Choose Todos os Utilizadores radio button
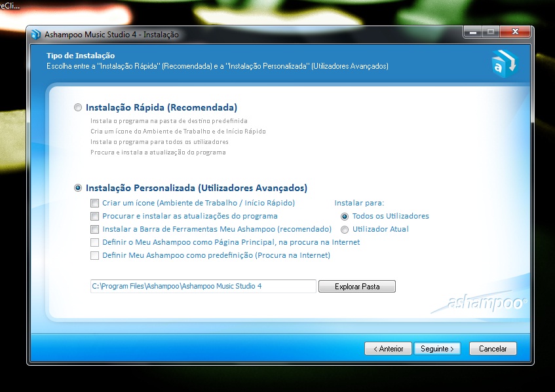The image size is (555, 392). coord(345,217)
